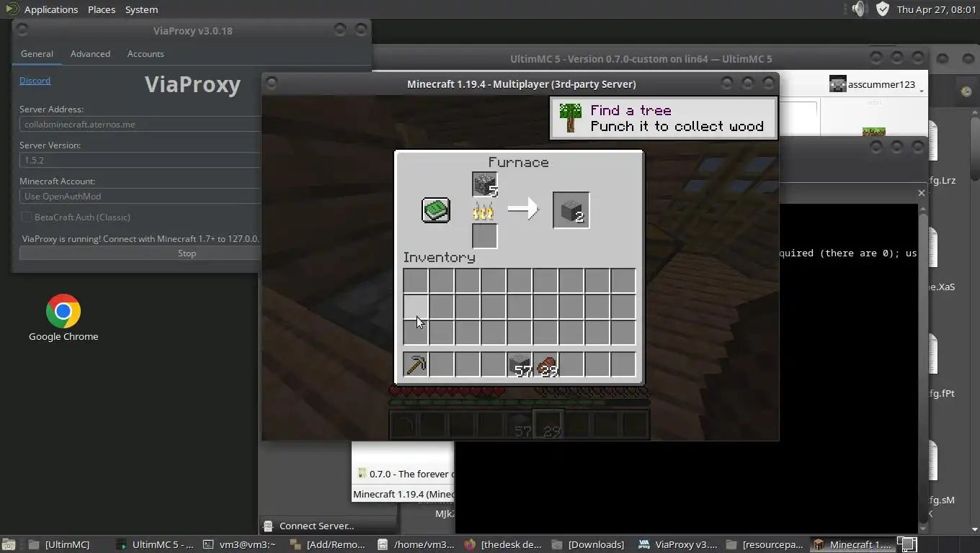Click the empty furnace fuel slot
Image resolution: width=980 pixels, height=553 pixels.
pyautogui.click(x=485, y=236)
